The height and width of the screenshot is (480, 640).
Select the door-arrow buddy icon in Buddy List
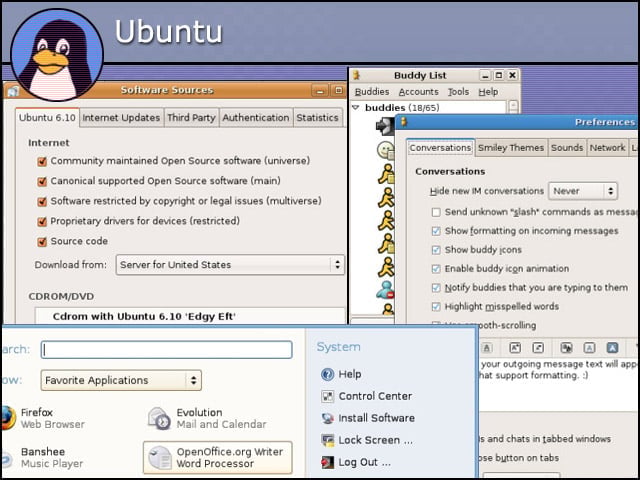point(384,126)
